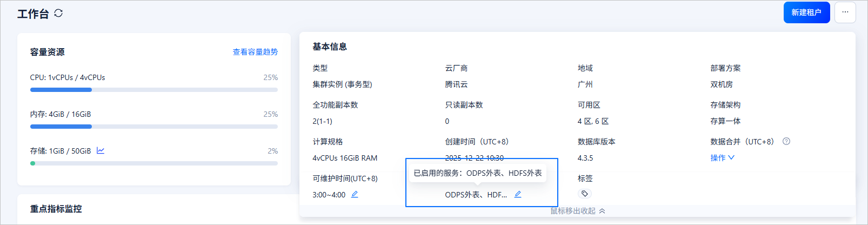Expand the 操作 dropdown
Screen dimensions: 868x225
point(723,158)
